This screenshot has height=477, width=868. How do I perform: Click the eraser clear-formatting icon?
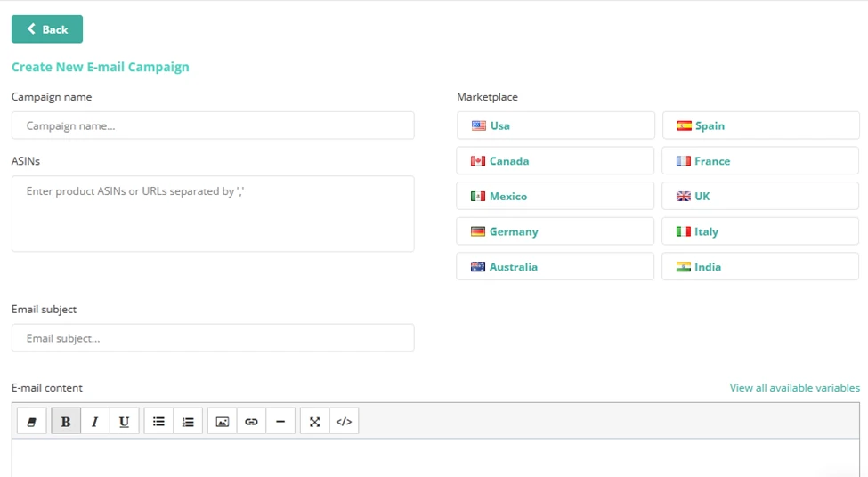pos(31,422)
